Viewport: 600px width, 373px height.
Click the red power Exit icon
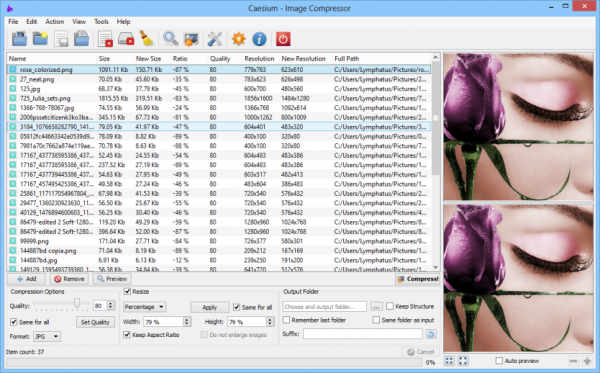283,39
